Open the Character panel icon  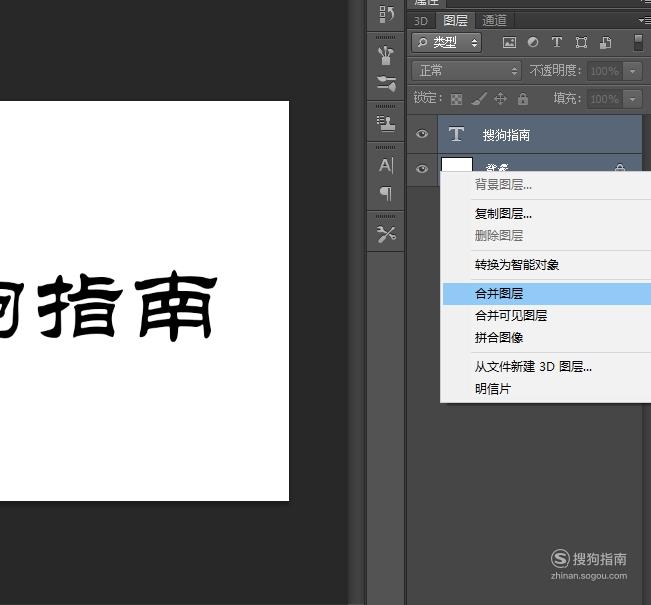tap(386, 165)
